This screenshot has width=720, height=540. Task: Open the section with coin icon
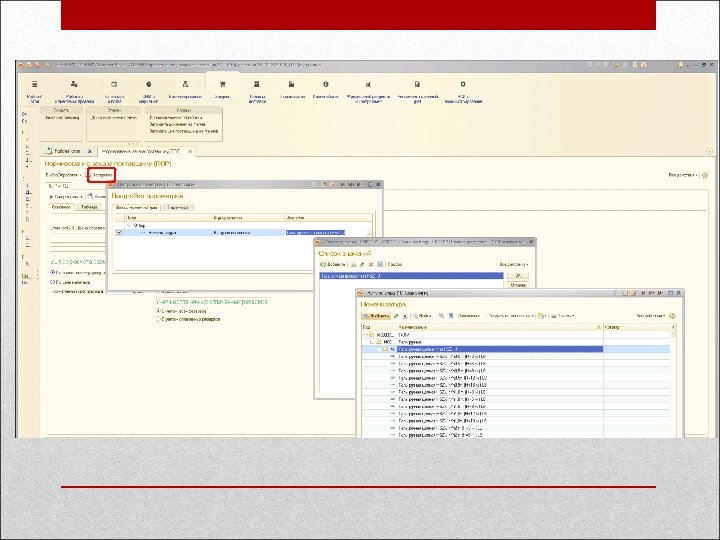coord(326,84)
